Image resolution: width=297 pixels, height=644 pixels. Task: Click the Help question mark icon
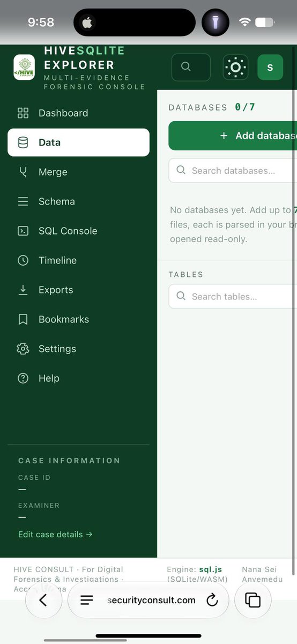click(23, 378)
